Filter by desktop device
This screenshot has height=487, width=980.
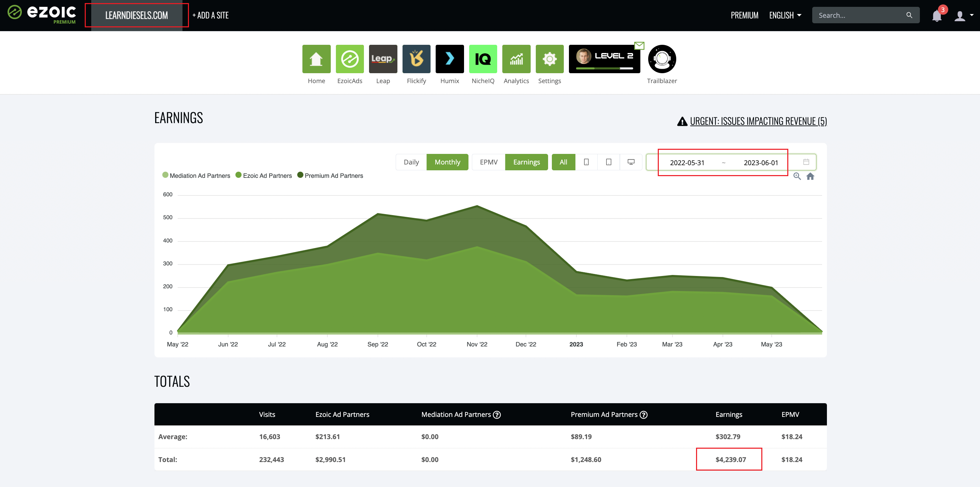coord(631,162)
